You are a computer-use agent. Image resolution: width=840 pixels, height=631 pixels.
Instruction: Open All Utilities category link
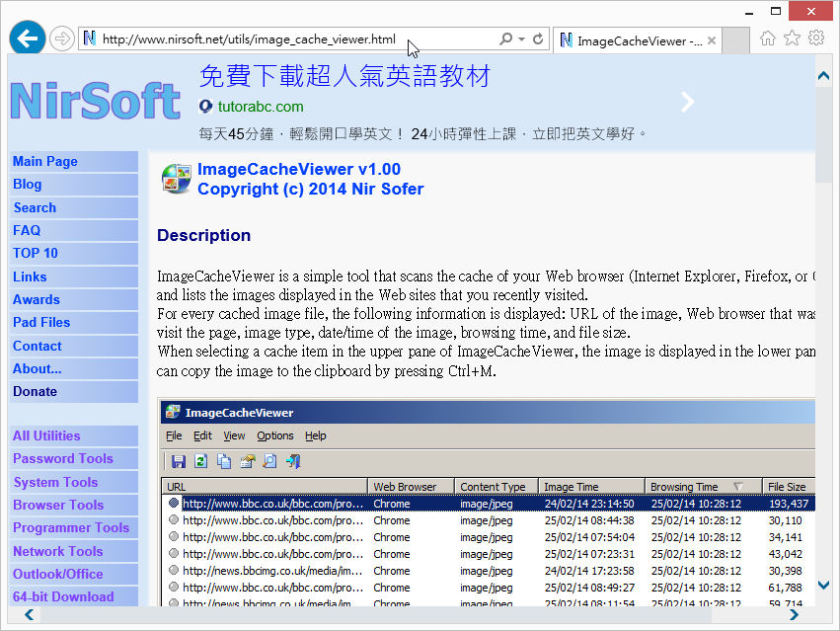74,435
